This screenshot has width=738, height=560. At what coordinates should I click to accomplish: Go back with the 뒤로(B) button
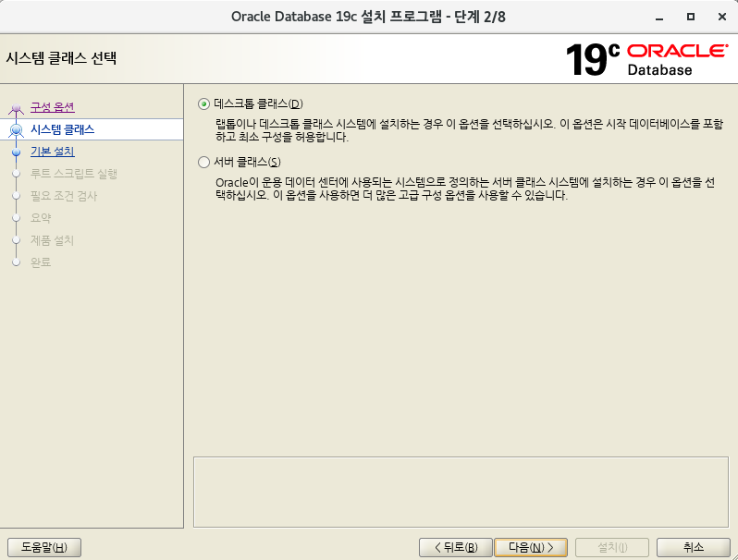click(x=456, y=547)
